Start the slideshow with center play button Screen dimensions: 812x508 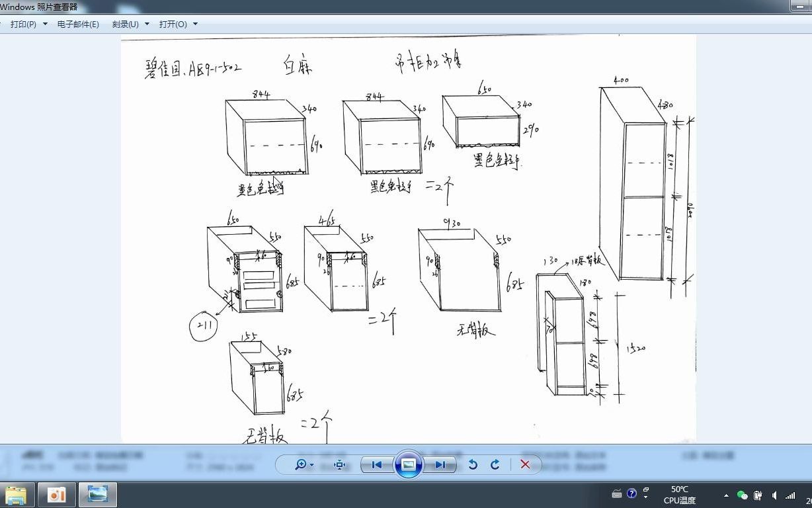(409, 464)
